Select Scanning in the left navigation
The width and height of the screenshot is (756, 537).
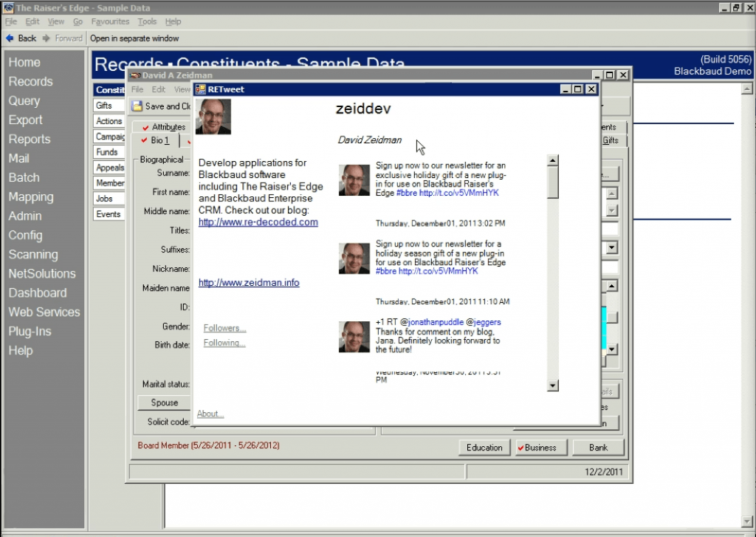click(33, 254)
